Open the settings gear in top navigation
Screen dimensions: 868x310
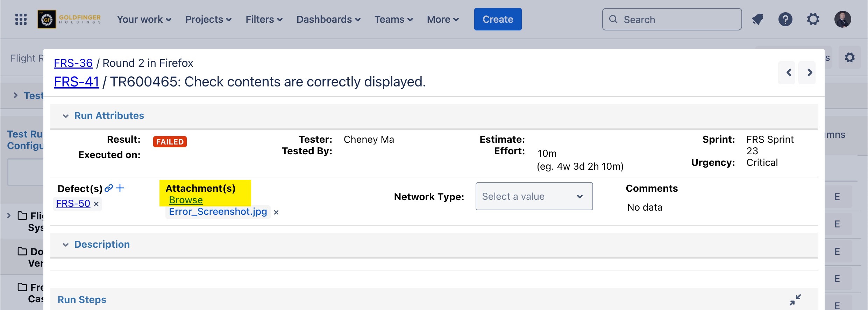pyautogui.click(x=813, y=19)
